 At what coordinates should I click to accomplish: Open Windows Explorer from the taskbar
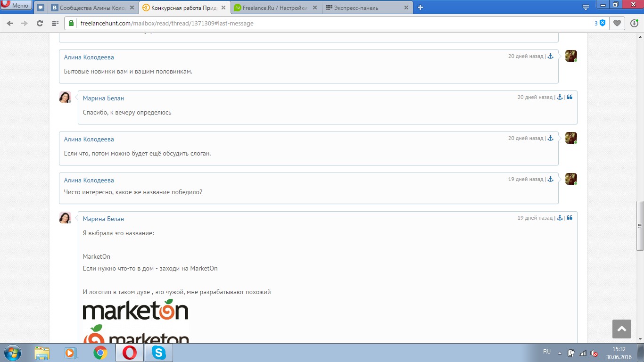pos(42,353)
